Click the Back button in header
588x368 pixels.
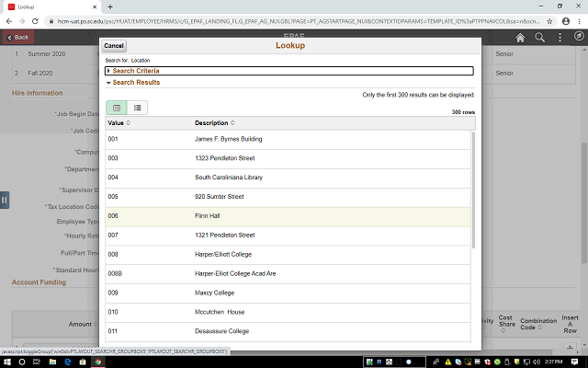point(18,37)
